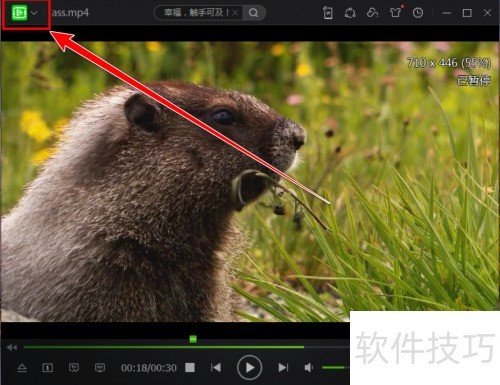Play the paused video
Screen dimensions: 500x385
249,368
